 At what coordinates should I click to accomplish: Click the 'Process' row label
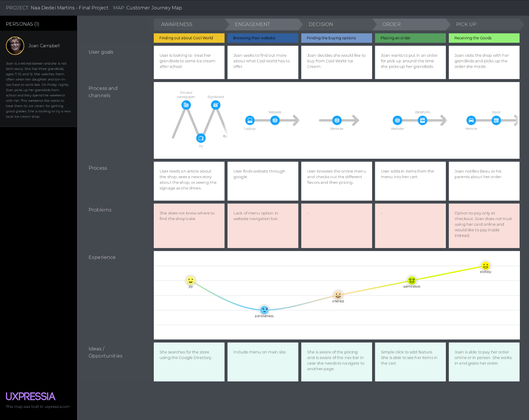(x=98, y=168)
